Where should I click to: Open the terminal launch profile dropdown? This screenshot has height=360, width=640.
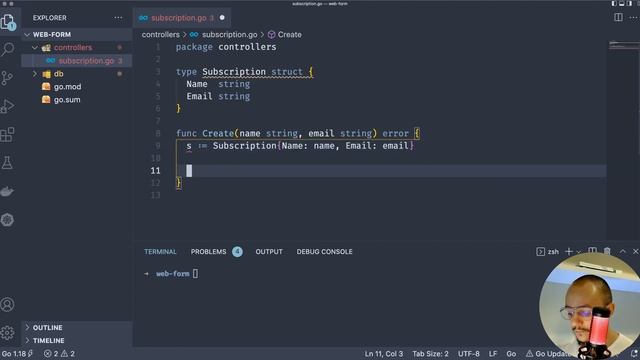579,252
